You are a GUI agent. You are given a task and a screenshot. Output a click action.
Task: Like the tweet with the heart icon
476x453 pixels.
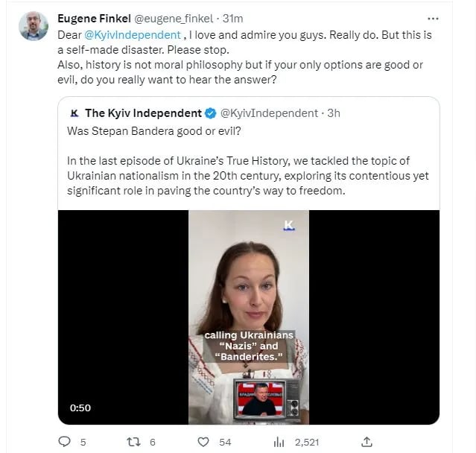pos(203,442)
